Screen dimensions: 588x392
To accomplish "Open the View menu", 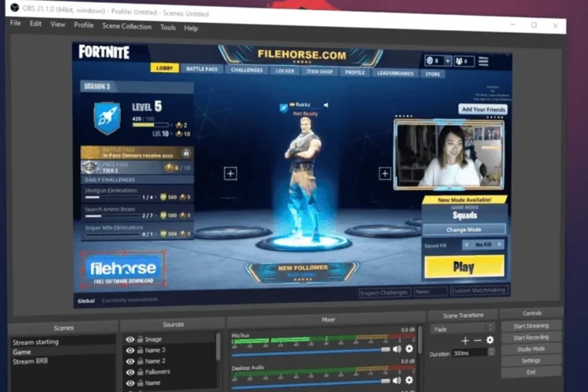I will tap(57, 24).
